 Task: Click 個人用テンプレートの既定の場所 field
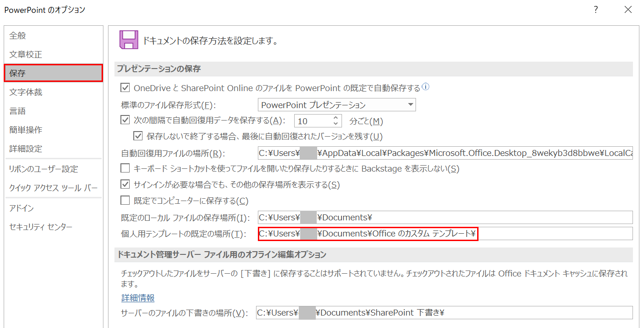click(x=445, y=234)
